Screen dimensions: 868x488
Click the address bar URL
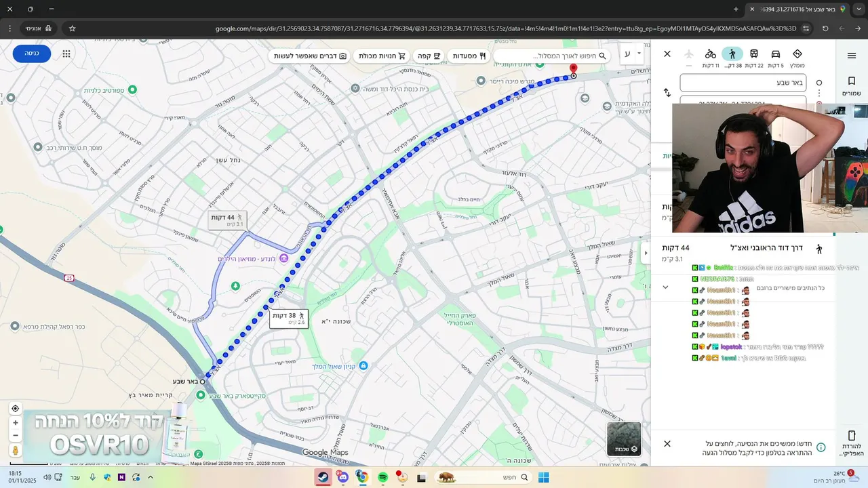pyautogui.click(x=505, y=28)
